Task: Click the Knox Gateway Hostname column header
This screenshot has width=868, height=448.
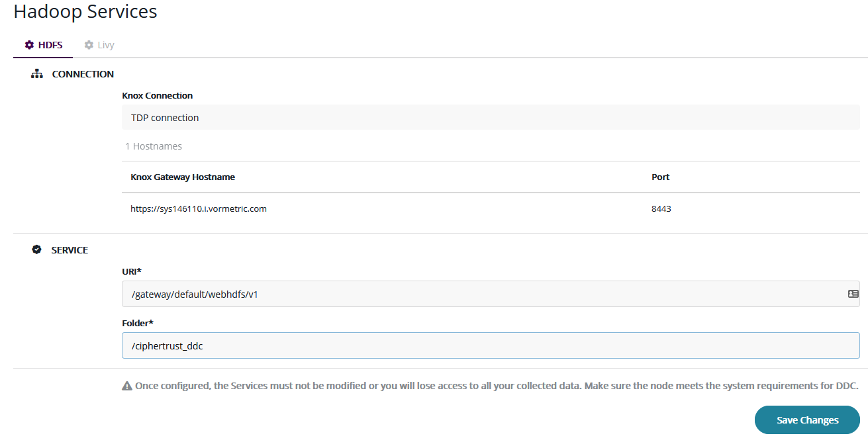Action: (183, 177)
